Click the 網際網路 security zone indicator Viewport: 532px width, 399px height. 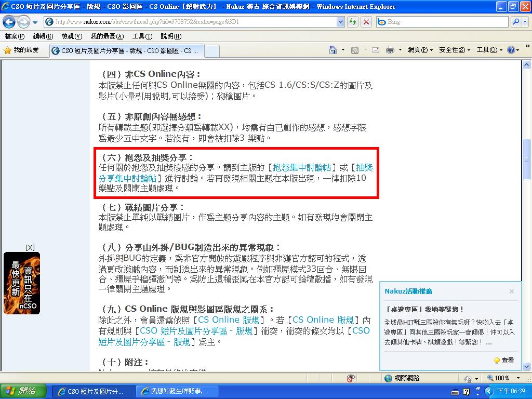point(403,378)
